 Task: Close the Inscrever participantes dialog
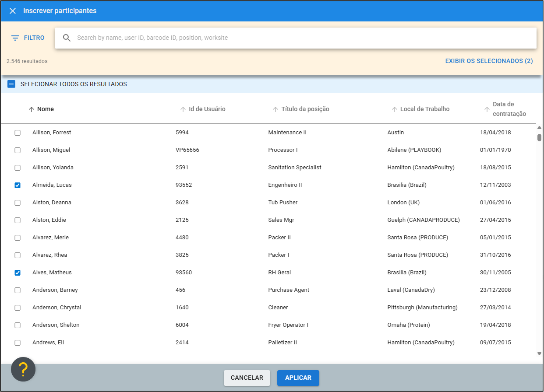coord(13,11)
